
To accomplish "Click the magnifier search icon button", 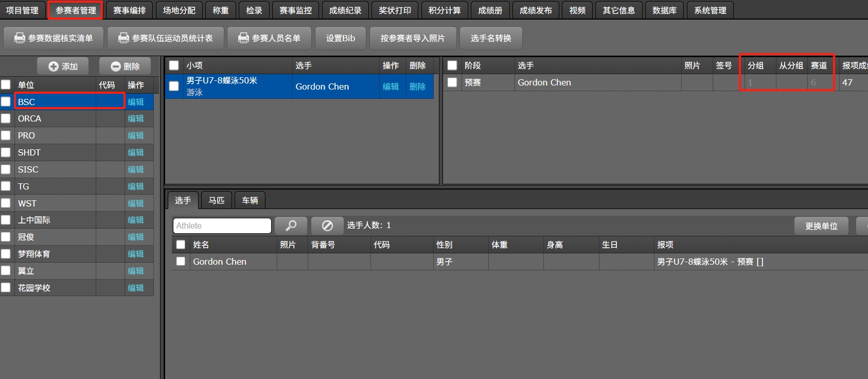I will (x=291, y=226).
